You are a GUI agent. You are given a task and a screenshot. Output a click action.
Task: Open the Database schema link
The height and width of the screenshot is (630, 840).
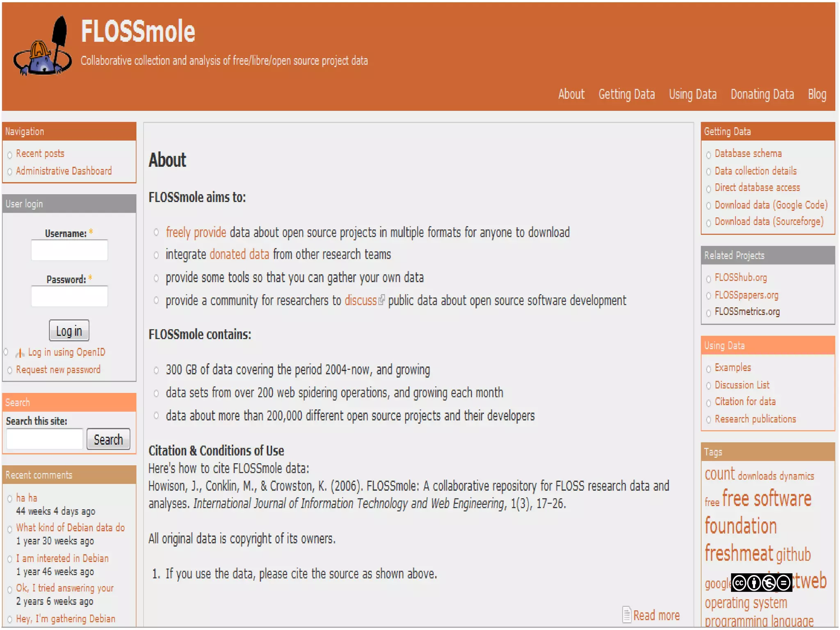pyautogui.click(x=748, y=154)
